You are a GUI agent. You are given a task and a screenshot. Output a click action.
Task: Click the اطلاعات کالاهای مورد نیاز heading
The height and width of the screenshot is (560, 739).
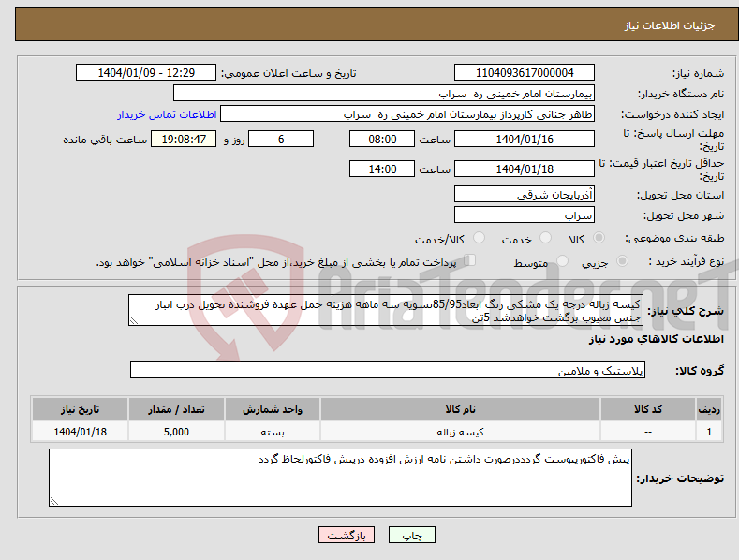click(656, 339)
